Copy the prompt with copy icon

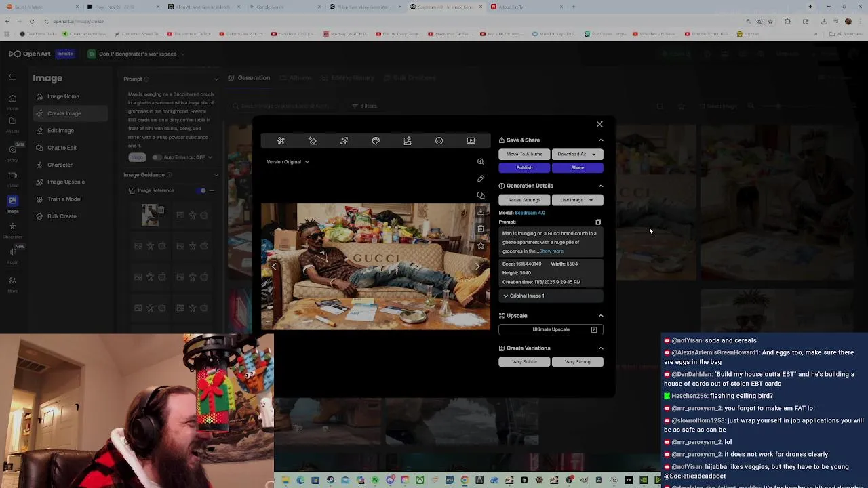(598, 222)
